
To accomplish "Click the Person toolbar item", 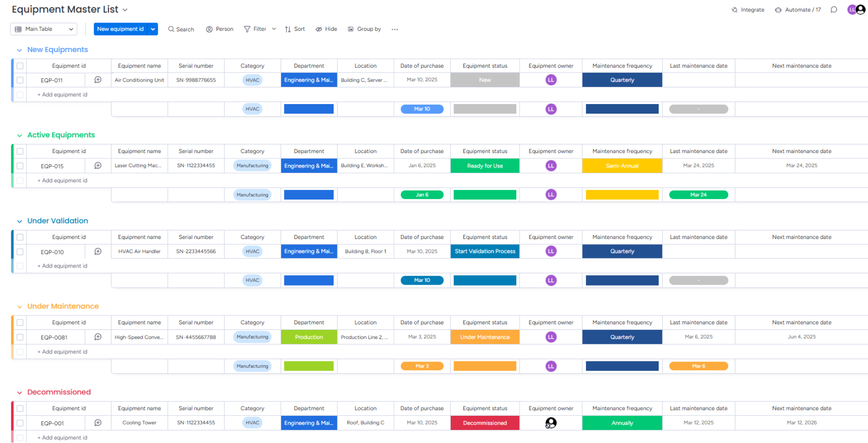I will 220,29.
